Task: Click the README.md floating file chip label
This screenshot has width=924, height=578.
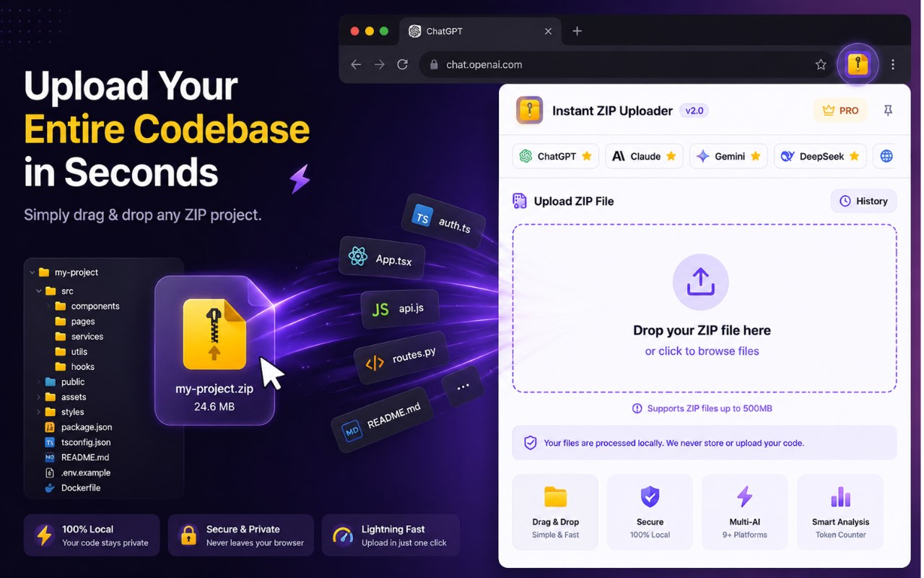Action: click(394, 415)
